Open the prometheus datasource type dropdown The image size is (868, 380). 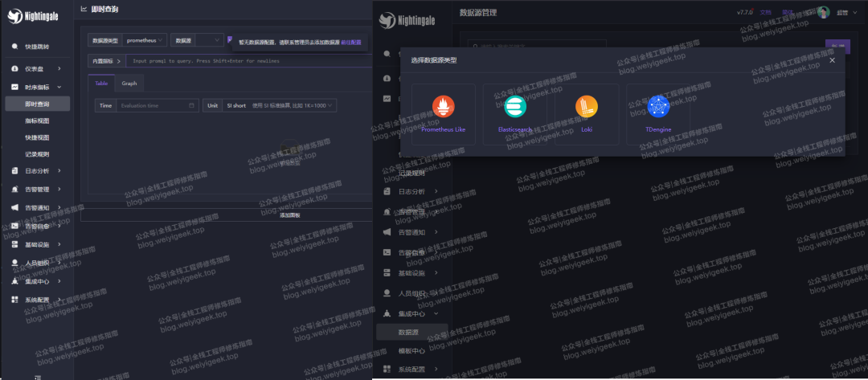coord(144,40)
